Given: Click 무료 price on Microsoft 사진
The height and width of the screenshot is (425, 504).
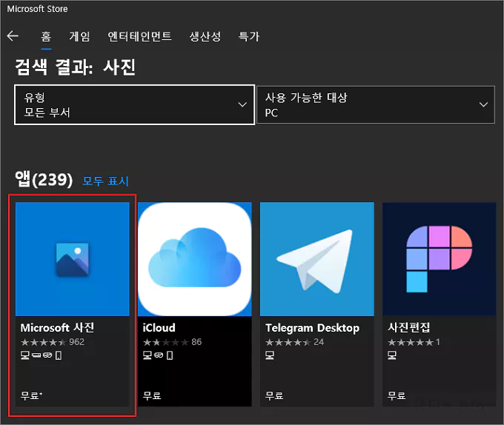Looking at the screenshot, I should pyautogui.click(x=30, y=396).
